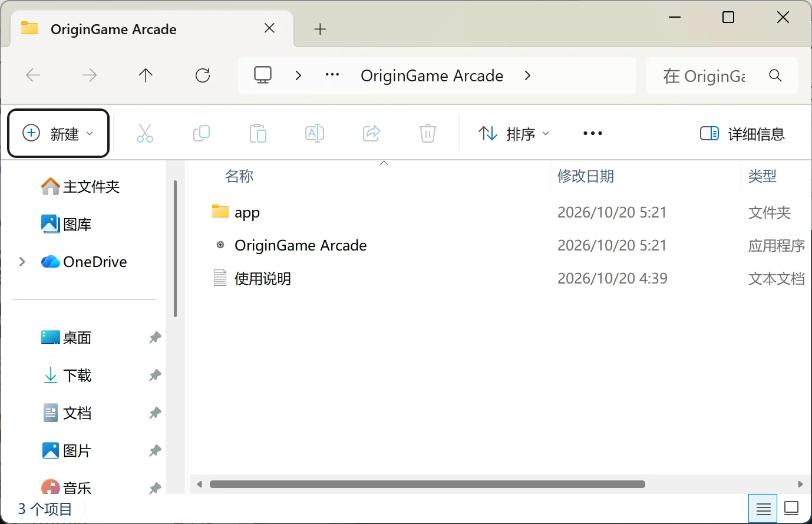The image size is (812, 524).
Task: Sort by 修改日期 column header
Action: [586, 176]
